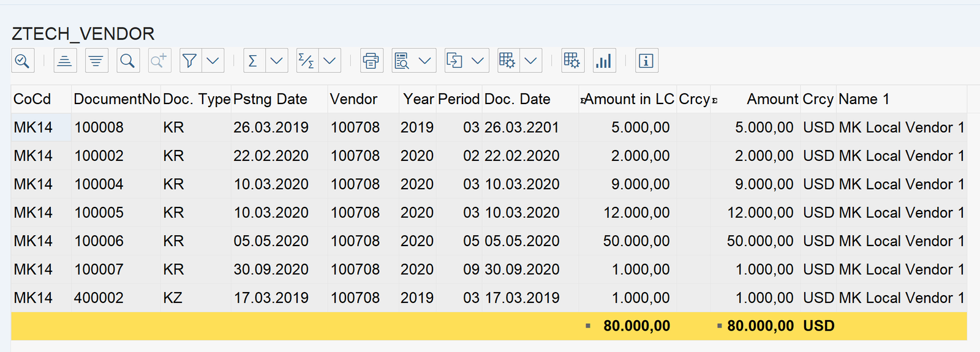Click the Pstng Date column header
This screenshot has width=980, height=352.
[270, 99]
